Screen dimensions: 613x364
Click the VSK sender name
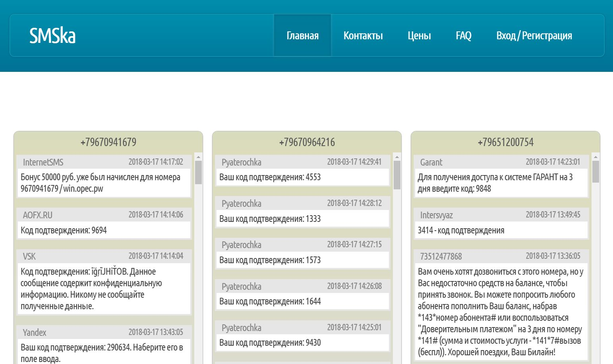pos(29,256)
